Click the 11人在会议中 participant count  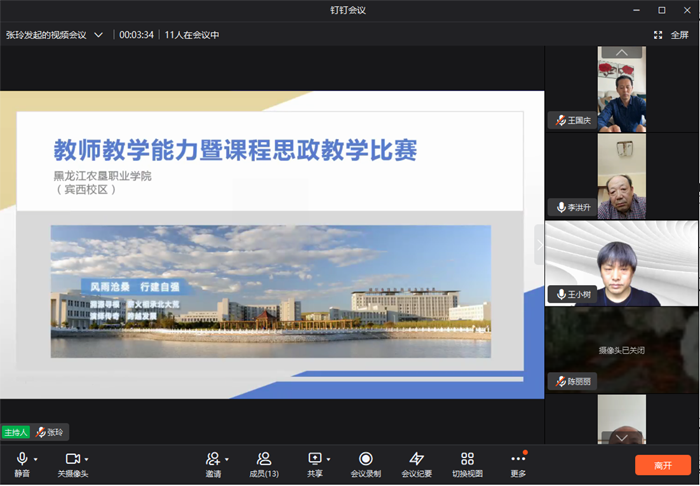192,35
